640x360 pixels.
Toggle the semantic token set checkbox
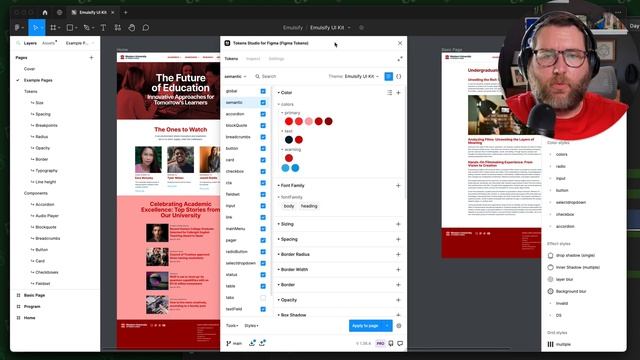(x=263, y=102)
